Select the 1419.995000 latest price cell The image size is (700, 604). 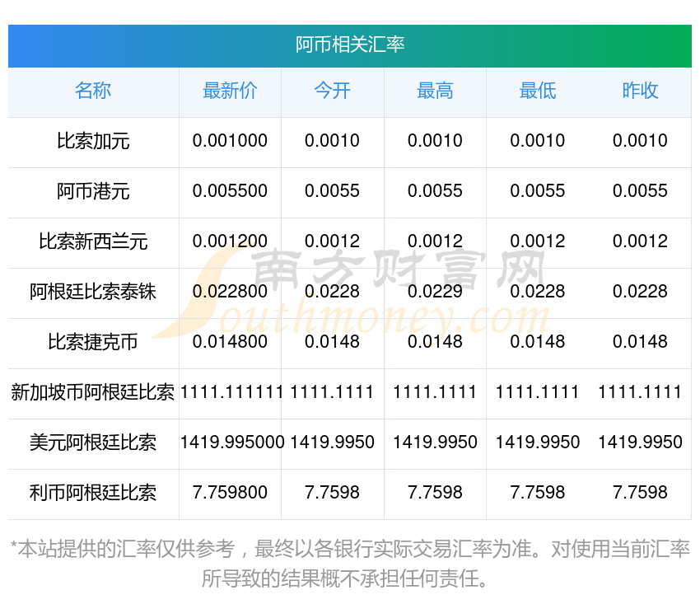(231, 442)
